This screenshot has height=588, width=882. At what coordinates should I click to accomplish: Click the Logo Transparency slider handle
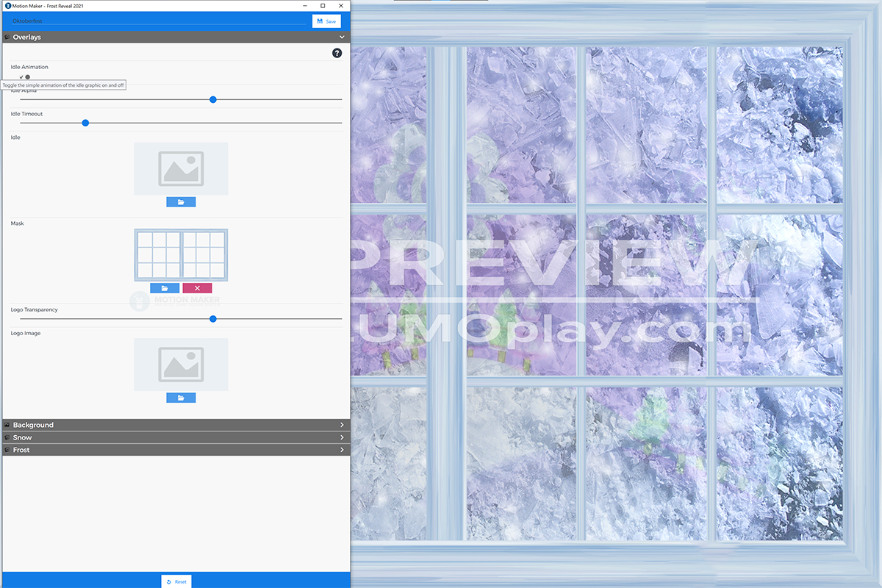tap(213, 319)
